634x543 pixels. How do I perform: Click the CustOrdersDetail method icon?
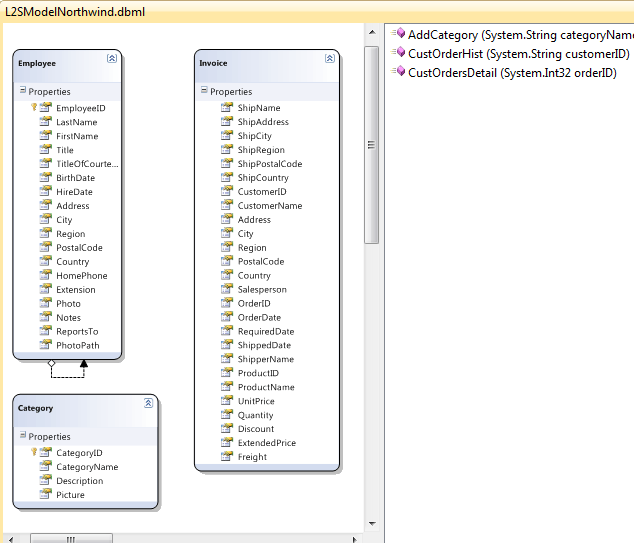pyautogui.click(x=398, y=72)
